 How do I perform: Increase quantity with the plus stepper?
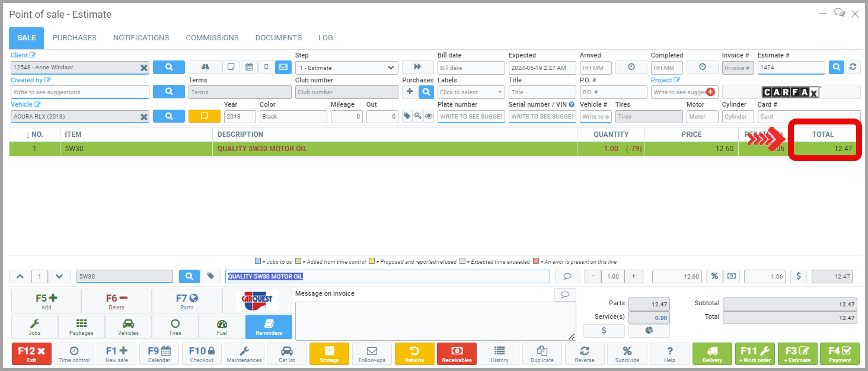point(633,276)
